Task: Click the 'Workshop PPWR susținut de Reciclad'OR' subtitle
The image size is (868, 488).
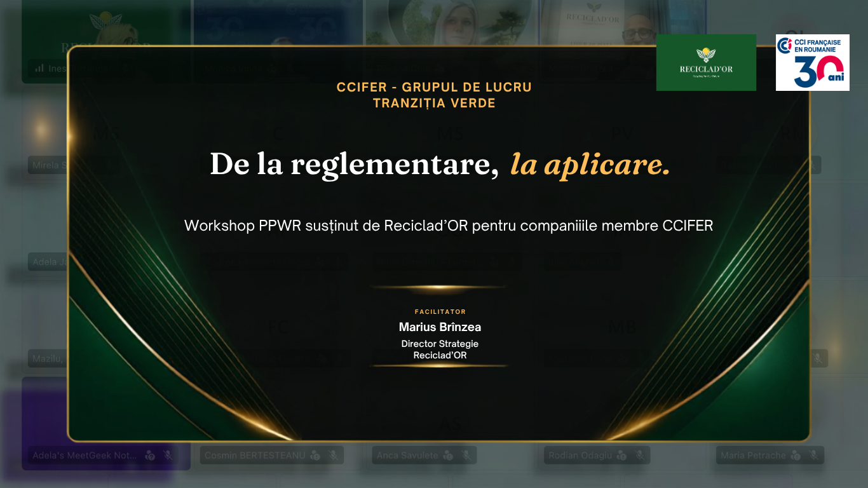Action: (x=449, y=226)
